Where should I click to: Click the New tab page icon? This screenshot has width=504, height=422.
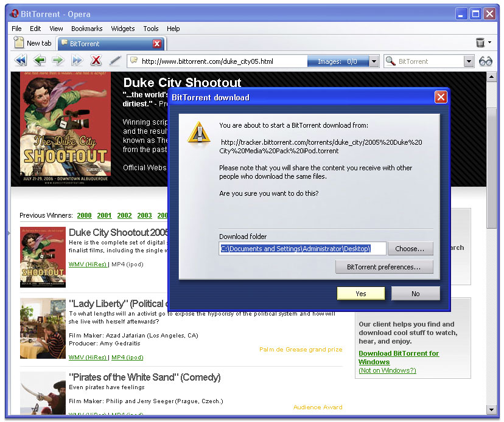(x=19, y=43)
